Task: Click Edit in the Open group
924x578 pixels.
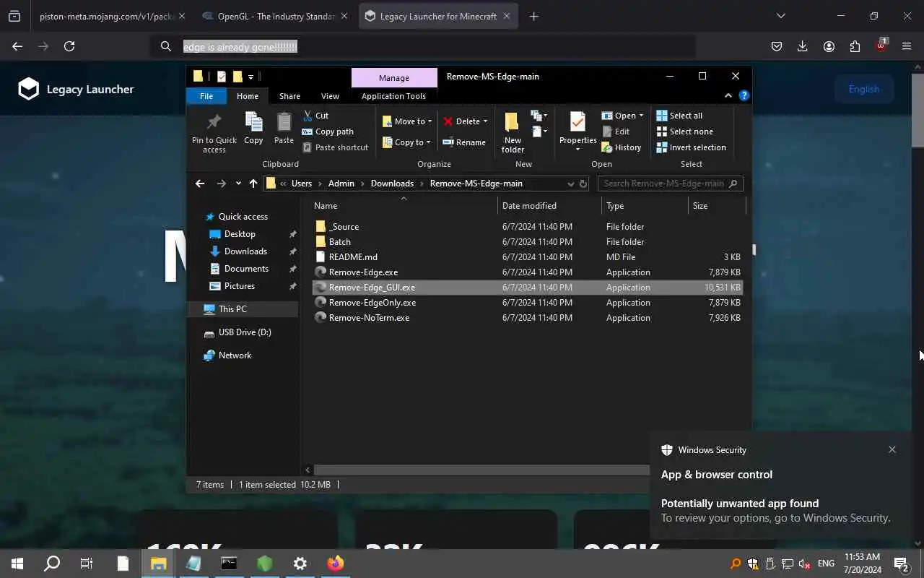Action: 615,131
